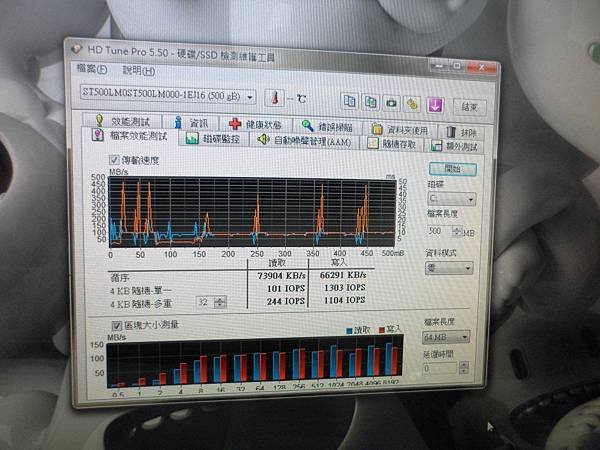Viewport: 600px width, 450px height.
Task: Open the 磁碟 C: drive dropdown
Action: tap(452, 199)
